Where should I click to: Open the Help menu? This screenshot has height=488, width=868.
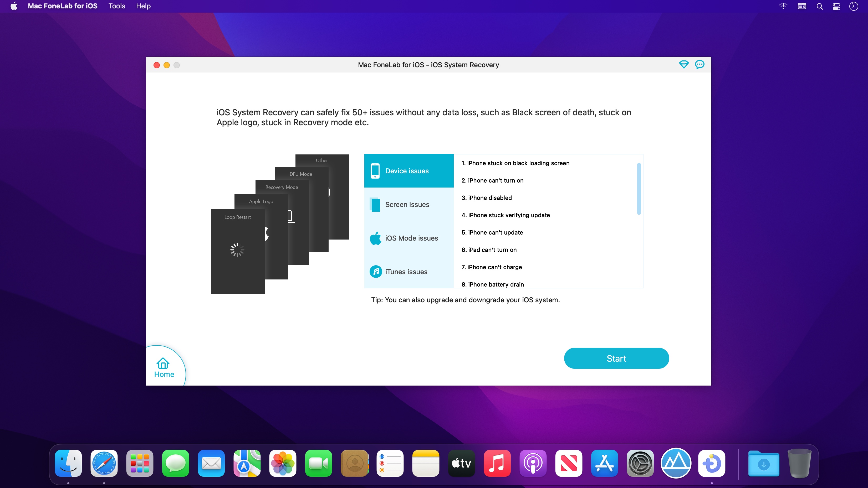point(143,6)
